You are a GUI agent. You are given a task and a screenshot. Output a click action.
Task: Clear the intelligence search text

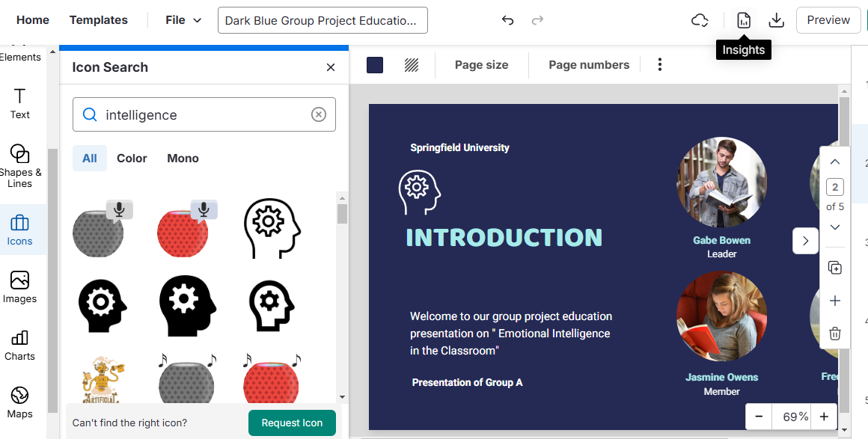pos(319,114)
